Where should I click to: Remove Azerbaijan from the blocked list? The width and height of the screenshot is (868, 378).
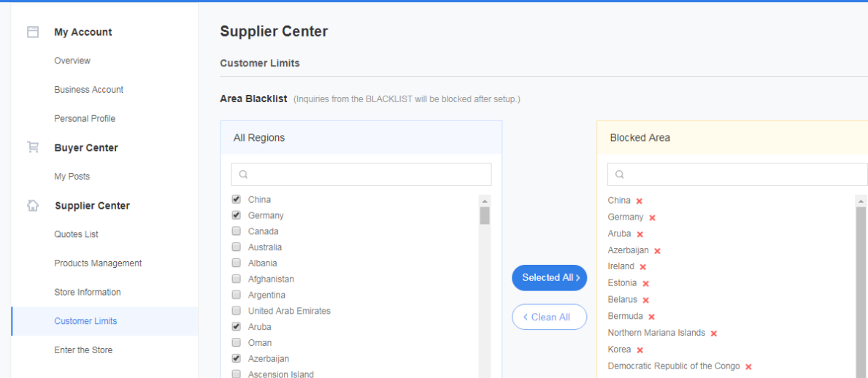(x=658, y=251)
